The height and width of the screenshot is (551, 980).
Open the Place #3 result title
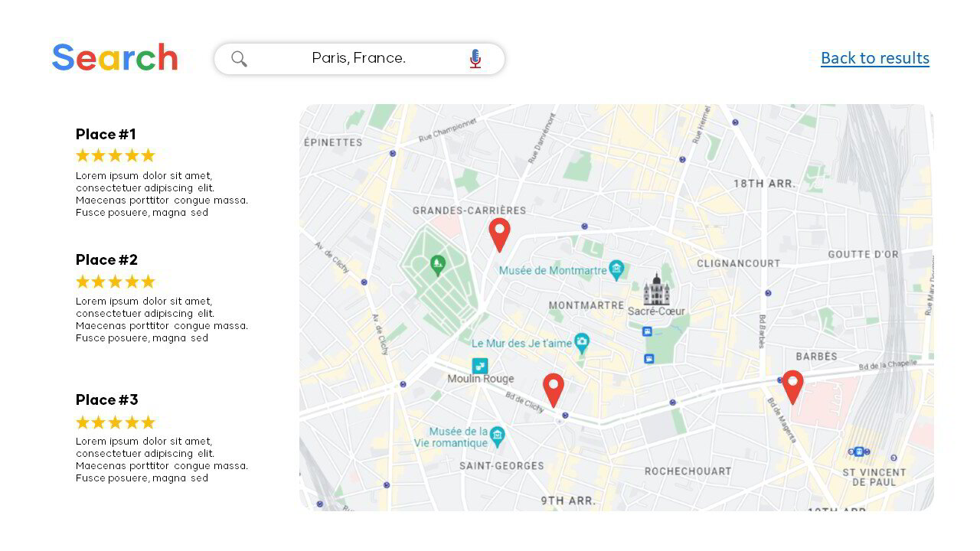[x=106, y=400]
